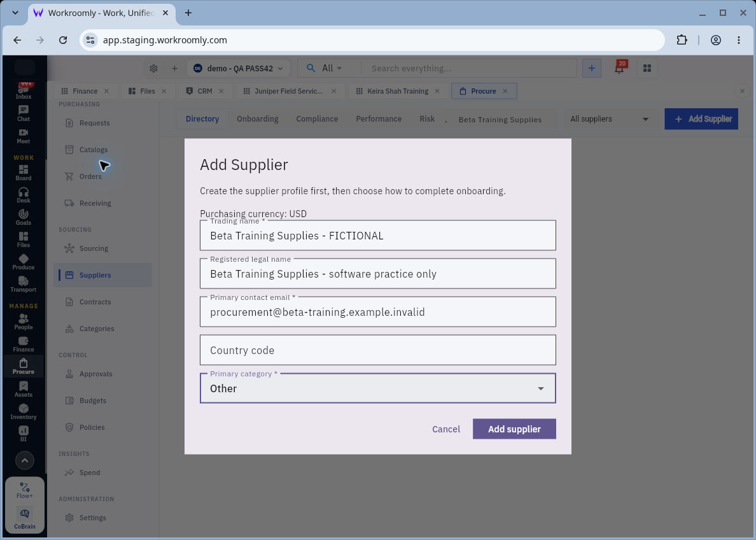This screenshot has width=756, height=540.
Task: Open the workspace settings gear in top bar
Action: click(x=154, y=69)
